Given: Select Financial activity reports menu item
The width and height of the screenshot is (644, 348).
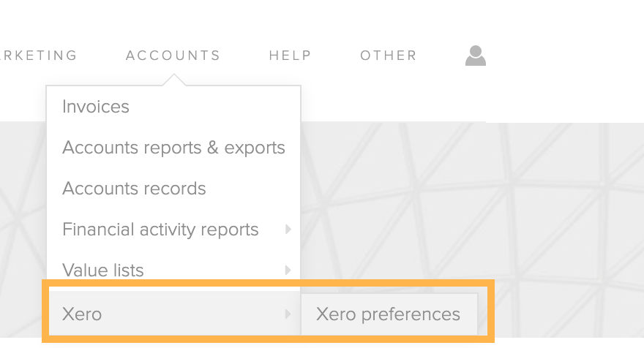Looking at the screenshot, I should point(160,230).
